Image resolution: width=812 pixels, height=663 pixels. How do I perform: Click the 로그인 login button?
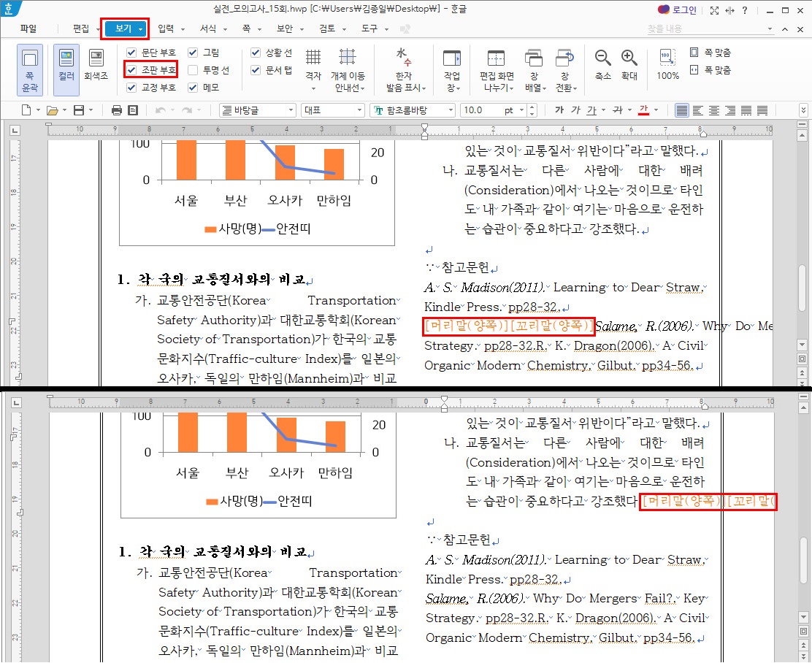click(677, 10)
